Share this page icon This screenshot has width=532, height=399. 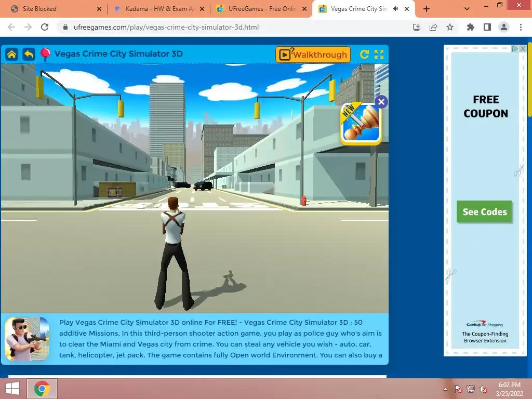(x=433, y=27)
